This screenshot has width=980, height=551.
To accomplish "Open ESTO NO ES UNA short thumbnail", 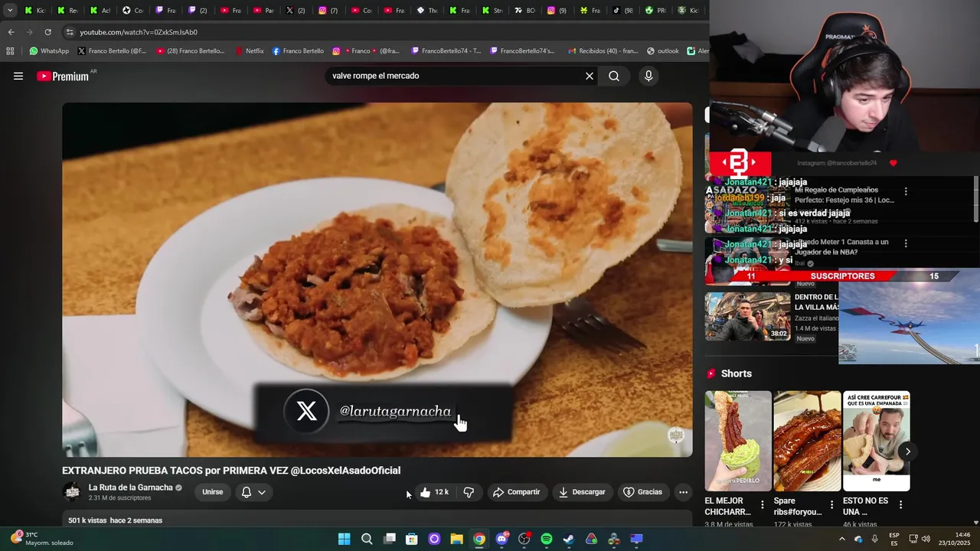I will pyautogui.click(x=877, y=441).
